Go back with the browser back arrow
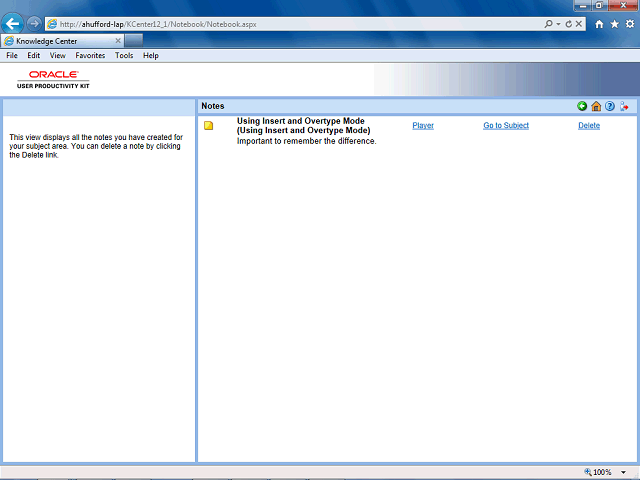This screenshot has width=640, height=480. tap(12, 24)
